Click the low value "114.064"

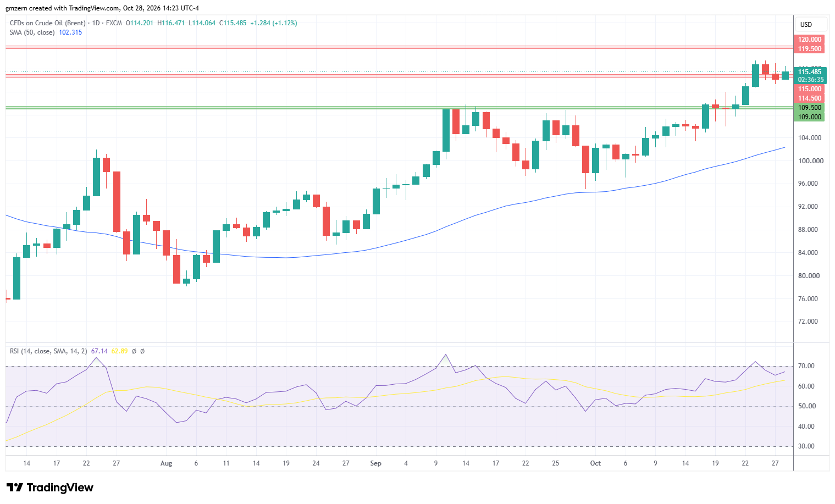click(x=204, y=23)
